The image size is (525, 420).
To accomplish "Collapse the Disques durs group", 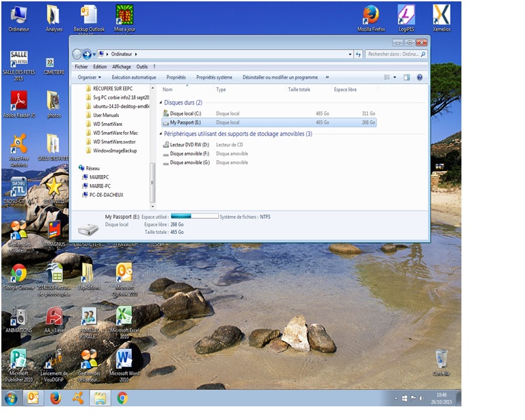I will click(x=161, y=103).
